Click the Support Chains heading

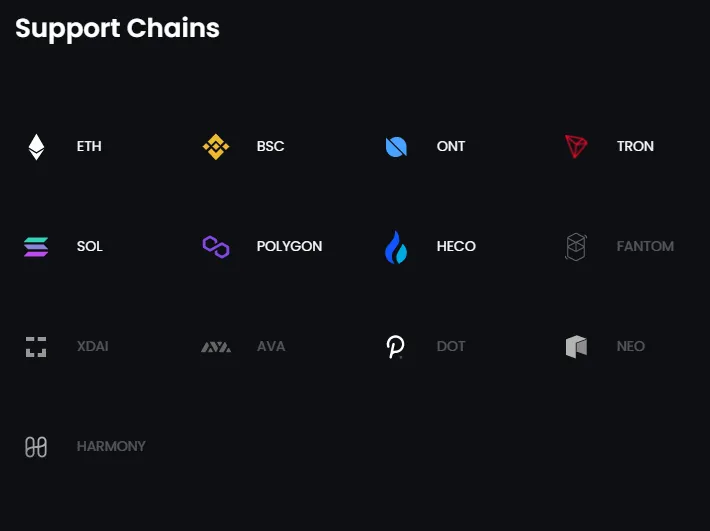pos(117,29)
